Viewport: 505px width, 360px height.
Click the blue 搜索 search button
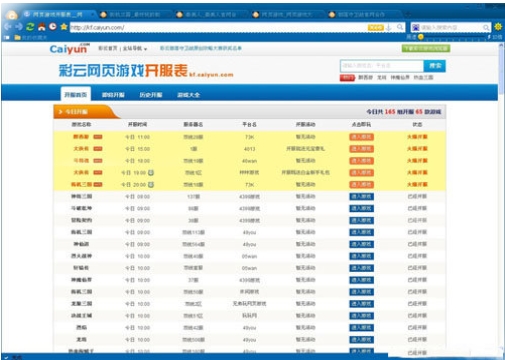tap(435, 66)
